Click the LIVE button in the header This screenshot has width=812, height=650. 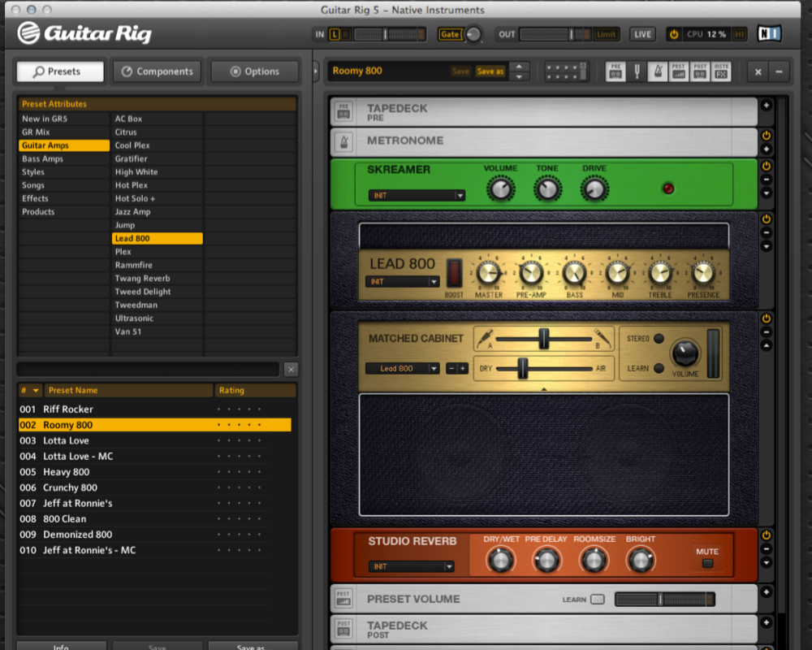coord(642,34)
